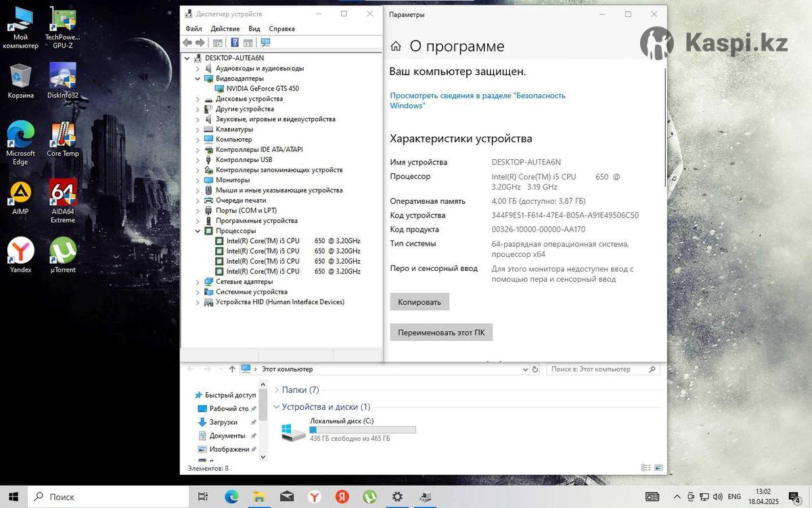Viewport: 812px width, 508px height.
Task: Click the Back arrow in Device Manager toolbar
Action: tap(187, 43)
